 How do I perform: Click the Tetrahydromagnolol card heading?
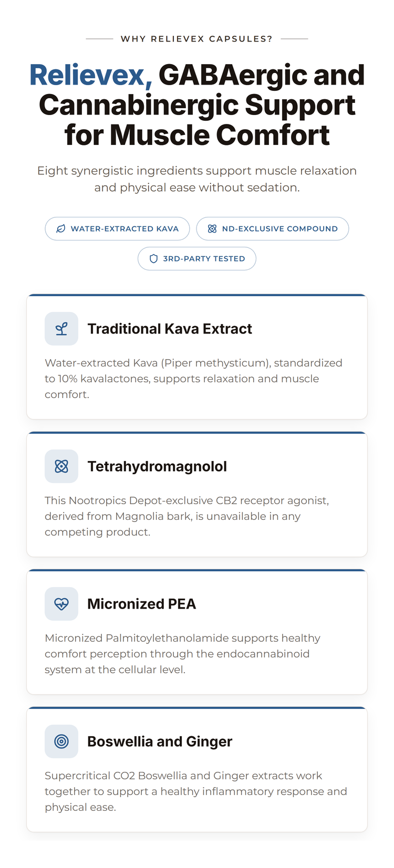[x=157, y=467]
